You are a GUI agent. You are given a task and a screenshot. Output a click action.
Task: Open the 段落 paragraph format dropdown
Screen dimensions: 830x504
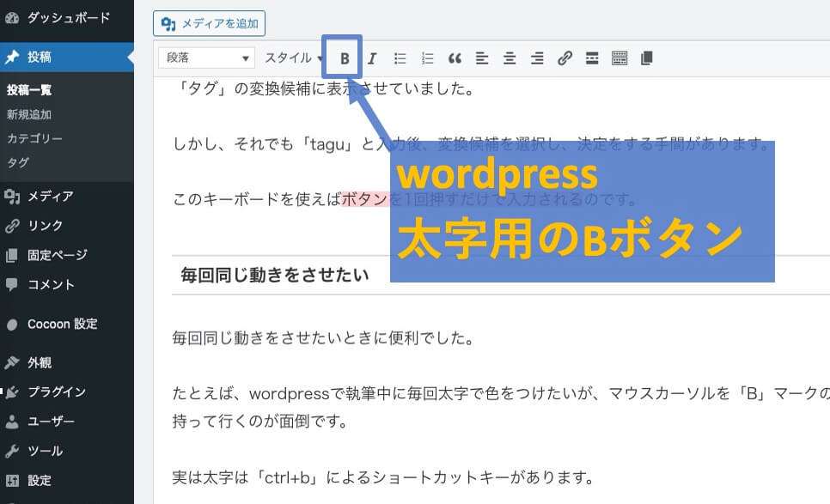coord(207,58)
